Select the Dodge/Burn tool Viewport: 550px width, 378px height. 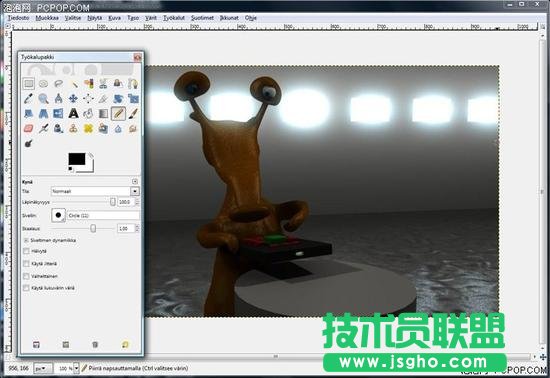click(x=29, y=143)
